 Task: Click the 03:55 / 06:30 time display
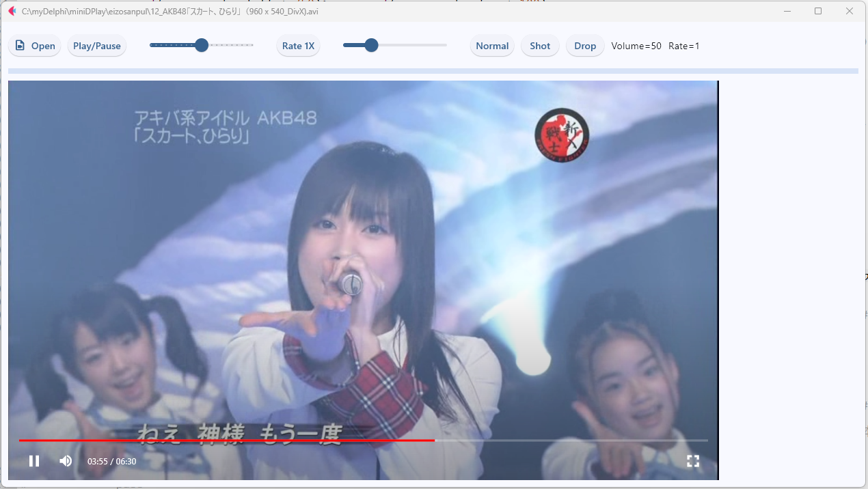(x=111, y=461)
